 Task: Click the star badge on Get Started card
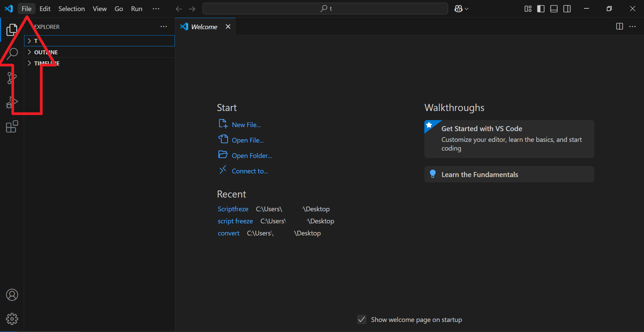[x=429, y=125]
